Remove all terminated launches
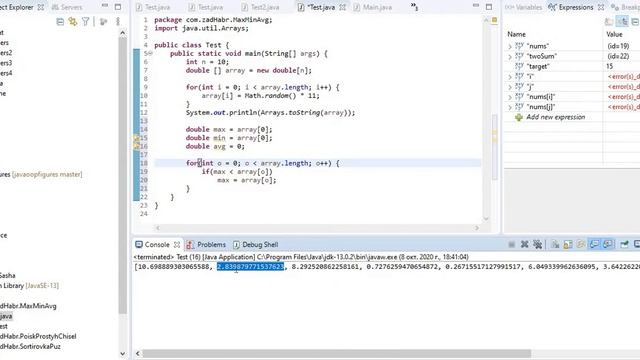This screenshot has width=640, height=360. [538, 244]
